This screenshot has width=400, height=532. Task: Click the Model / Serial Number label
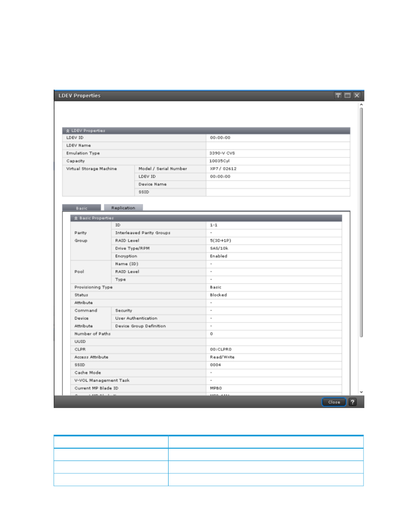click(163, 169)
